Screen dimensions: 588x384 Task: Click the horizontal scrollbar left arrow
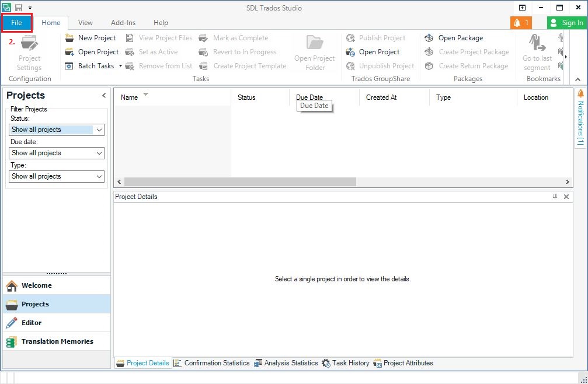[119, 181]
